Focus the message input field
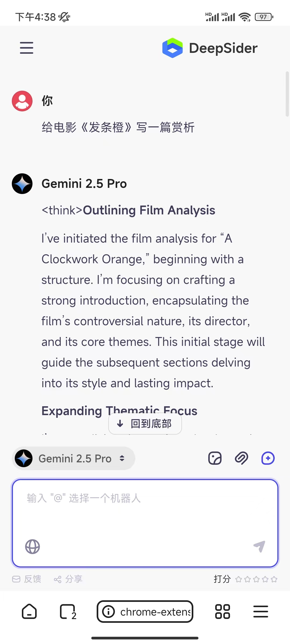The height and width of the screenshot is (644, 290). pyautogui.click(x=145, y=510)
